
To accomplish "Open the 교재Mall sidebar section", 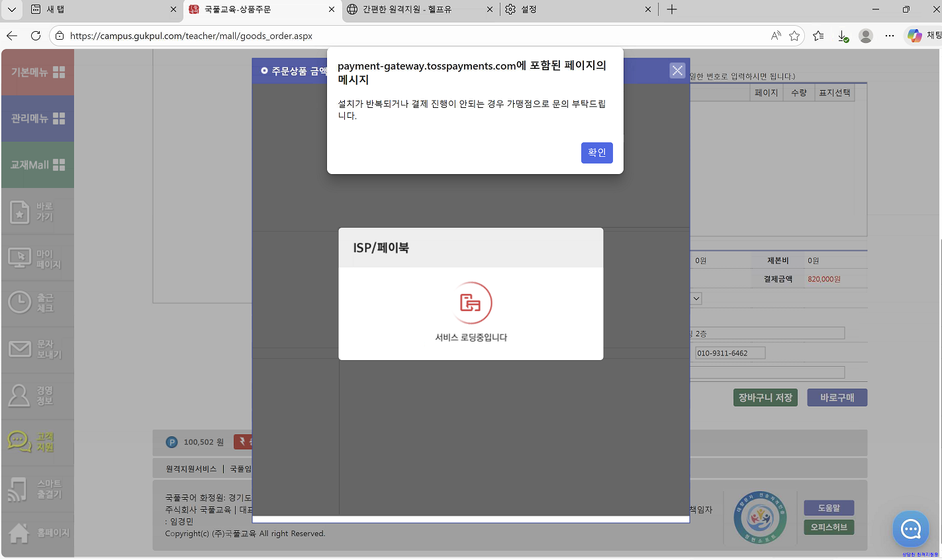I will point(38,165).
